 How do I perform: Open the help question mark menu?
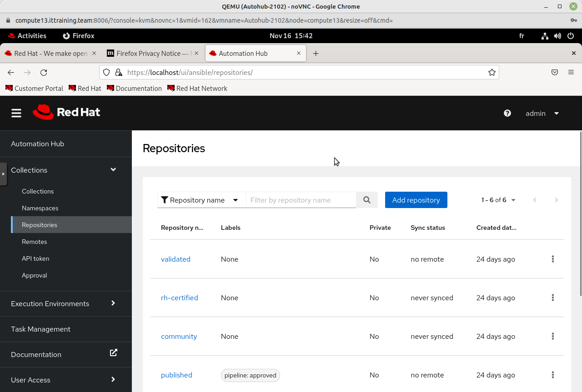click(x=507, y=113)
